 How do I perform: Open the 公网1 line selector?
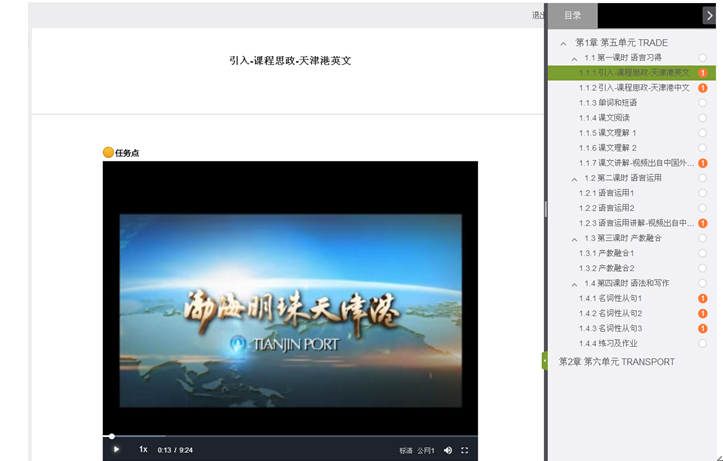point(426,450)
